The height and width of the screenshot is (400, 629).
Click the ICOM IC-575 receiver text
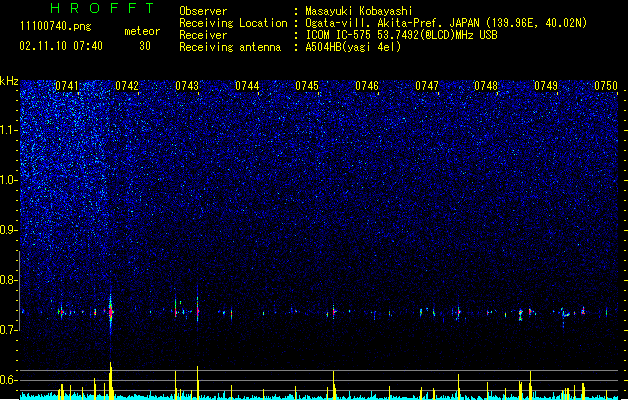(x=401, y=35)
